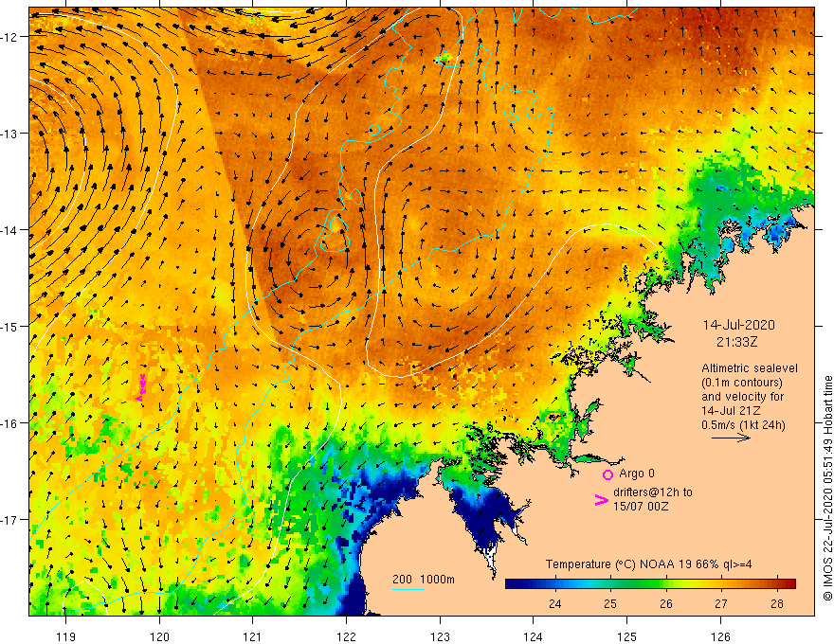Screen dimensions: 834x644
Task: Click the color bar tick label 27
Action: [720, 604]
